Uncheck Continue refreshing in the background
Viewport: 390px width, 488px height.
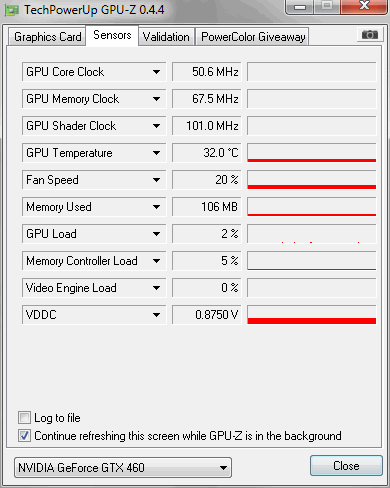click(24, 435)
